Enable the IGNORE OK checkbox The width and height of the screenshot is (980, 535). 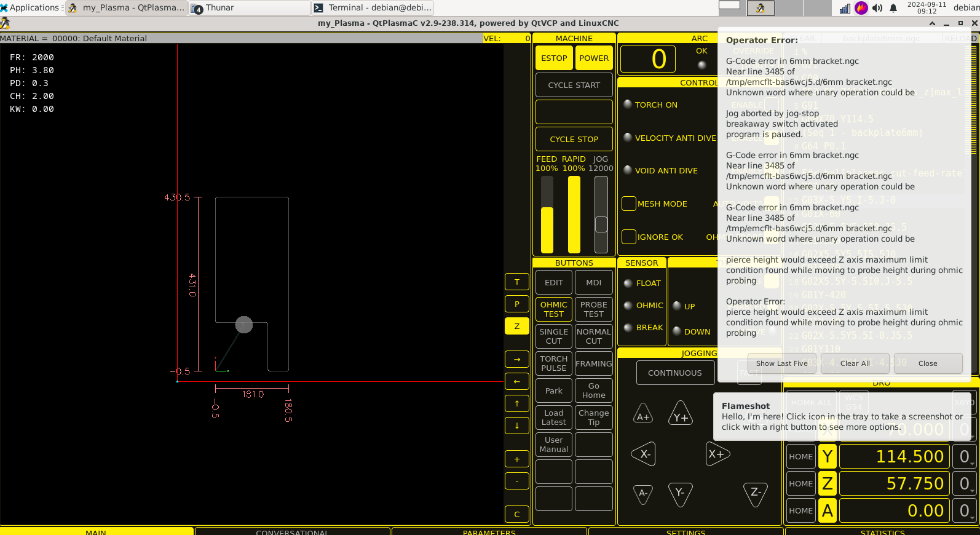click(x=629, y=237)
